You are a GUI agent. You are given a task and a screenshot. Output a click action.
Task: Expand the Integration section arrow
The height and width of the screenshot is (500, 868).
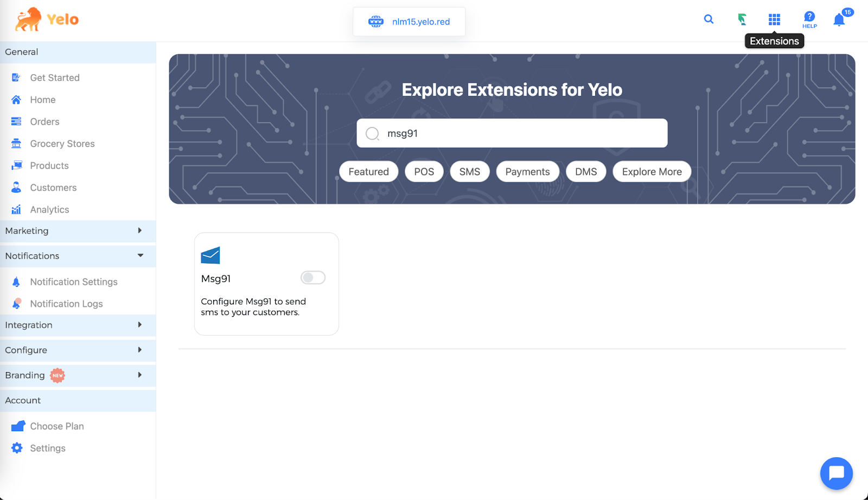(140, 325)
